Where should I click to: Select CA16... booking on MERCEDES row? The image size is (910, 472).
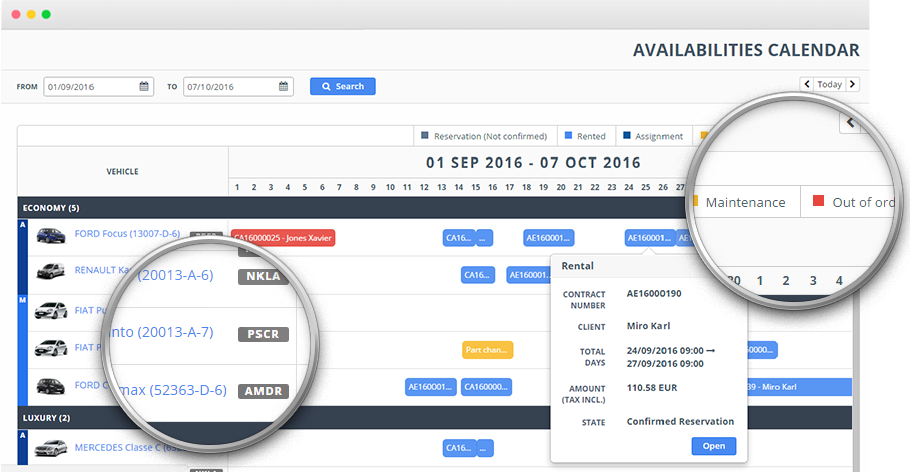[459, 448]
